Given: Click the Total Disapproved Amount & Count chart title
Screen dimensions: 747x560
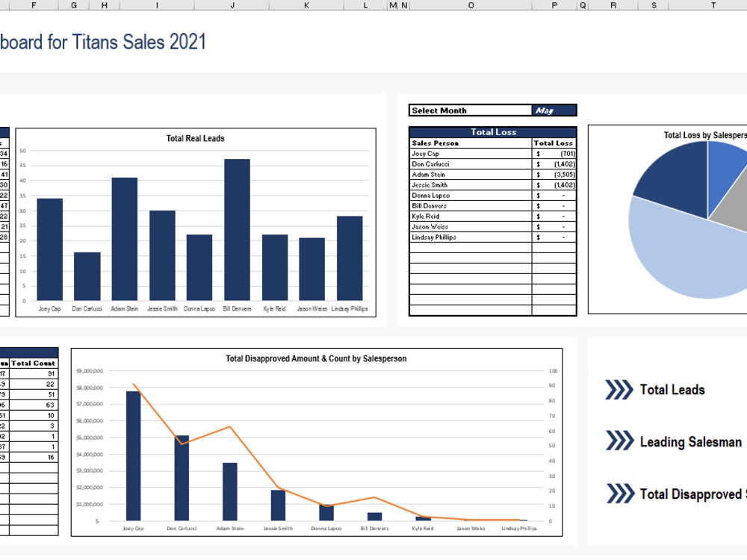Looking at the screenshot, I should click(x=316, y=358).
